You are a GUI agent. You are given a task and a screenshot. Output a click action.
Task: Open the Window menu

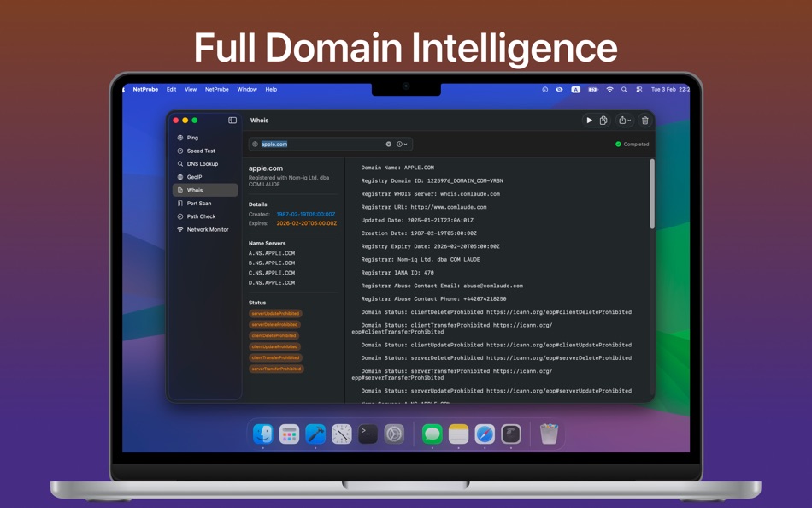(247, 89)
